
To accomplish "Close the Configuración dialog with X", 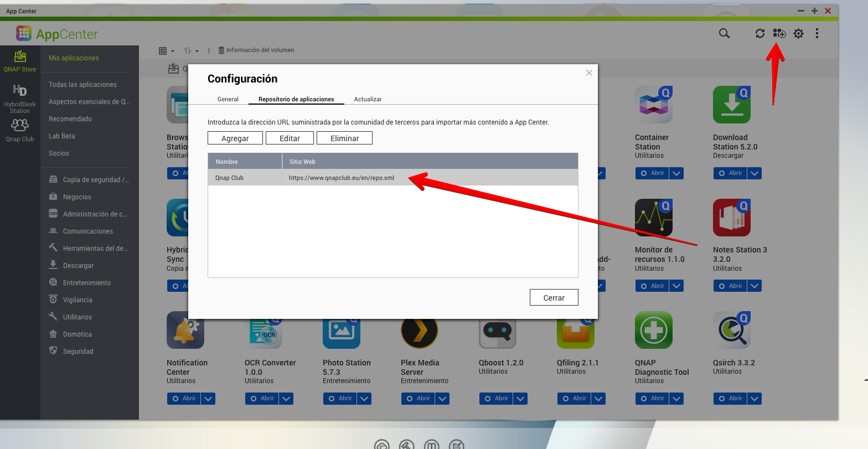I will (589, 73).
